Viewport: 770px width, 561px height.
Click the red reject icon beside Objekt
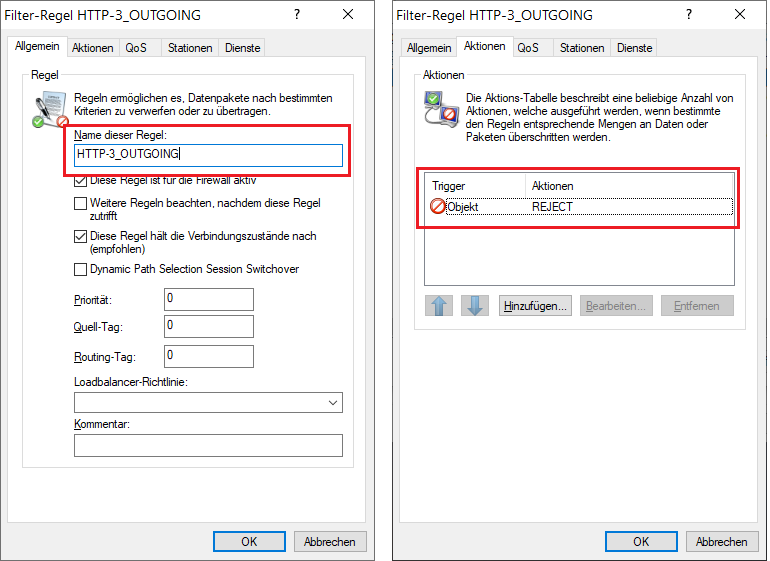click(437, 207)
